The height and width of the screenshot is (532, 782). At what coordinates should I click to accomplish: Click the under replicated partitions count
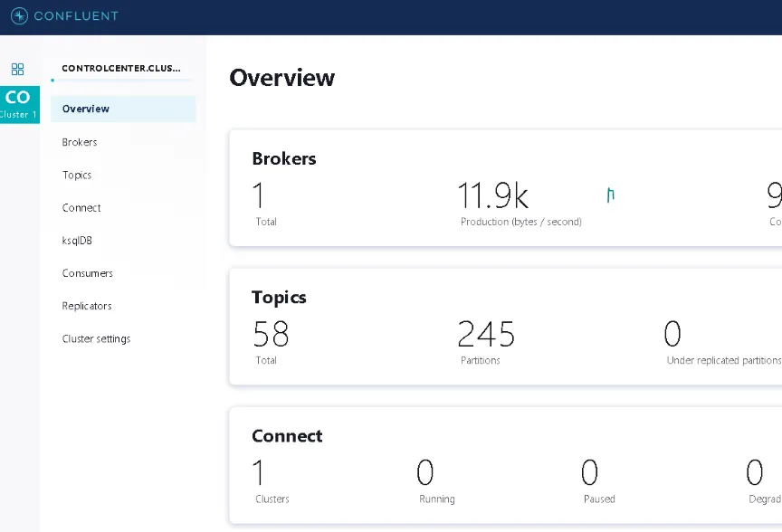tap(672, 334)
